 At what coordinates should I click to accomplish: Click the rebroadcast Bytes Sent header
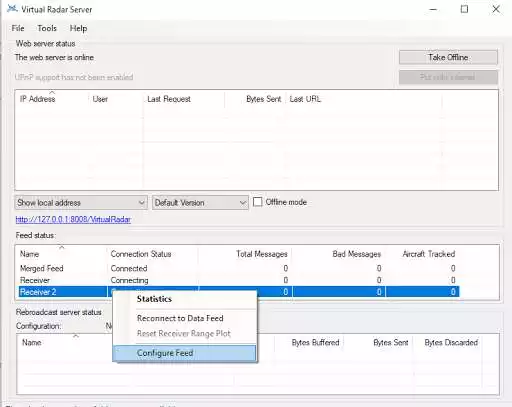391,342
